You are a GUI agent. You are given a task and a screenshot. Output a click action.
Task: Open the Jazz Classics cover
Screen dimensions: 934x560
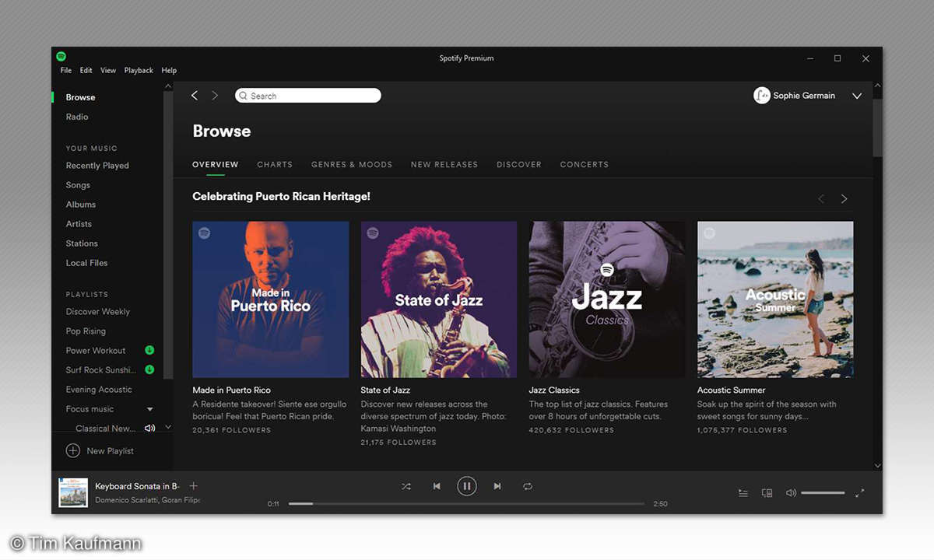[x=607, y=299]
